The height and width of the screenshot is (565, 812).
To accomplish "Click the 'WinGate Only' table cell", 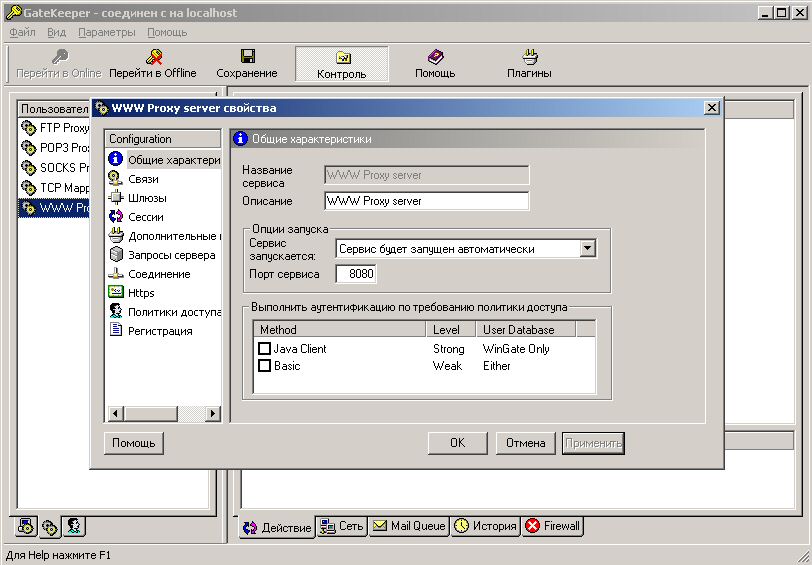I will click(516, 349).
